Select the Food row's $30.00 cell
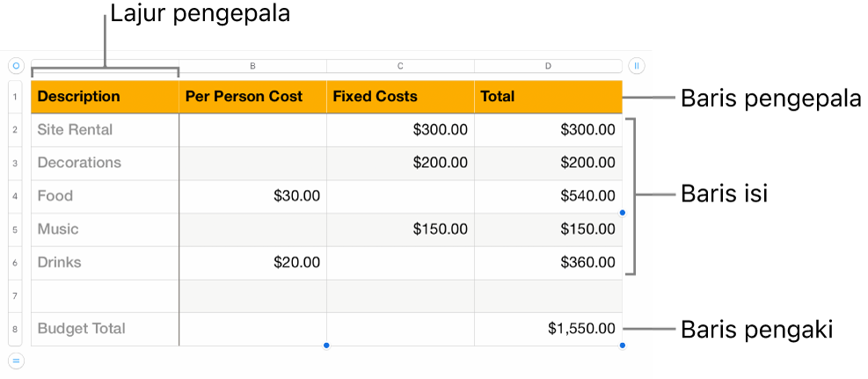The width and height of the screenshot is (868, 379). pos(252,196)
